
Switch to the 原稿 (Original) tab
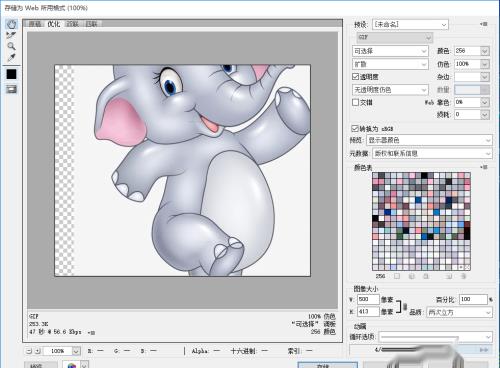click(35, 24)
